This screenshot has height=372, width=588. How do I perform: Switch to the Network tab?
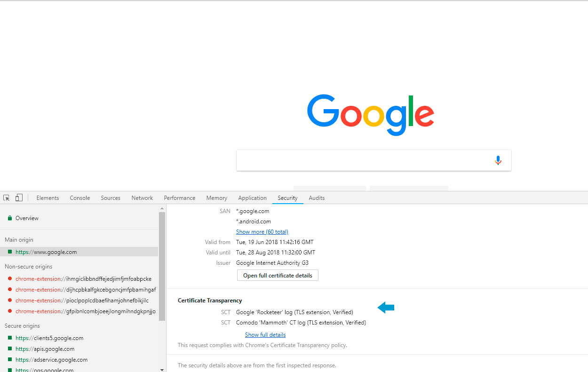pos(142,198)
